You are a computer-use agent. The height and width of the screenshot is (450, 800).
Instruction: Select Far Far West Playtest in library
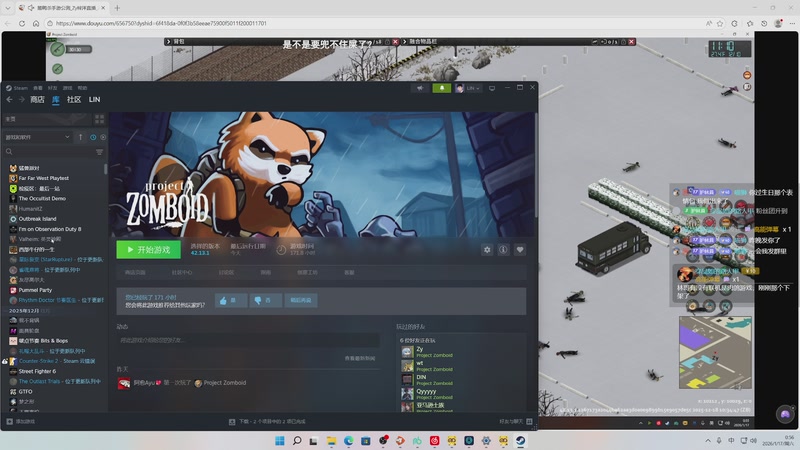point(43,178)
